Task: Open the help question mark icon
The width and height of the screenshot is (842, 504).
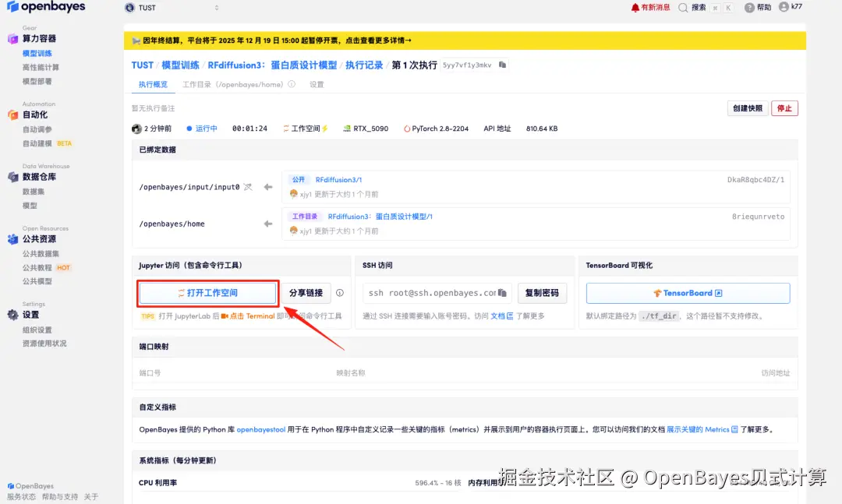Action: [749, 8]
